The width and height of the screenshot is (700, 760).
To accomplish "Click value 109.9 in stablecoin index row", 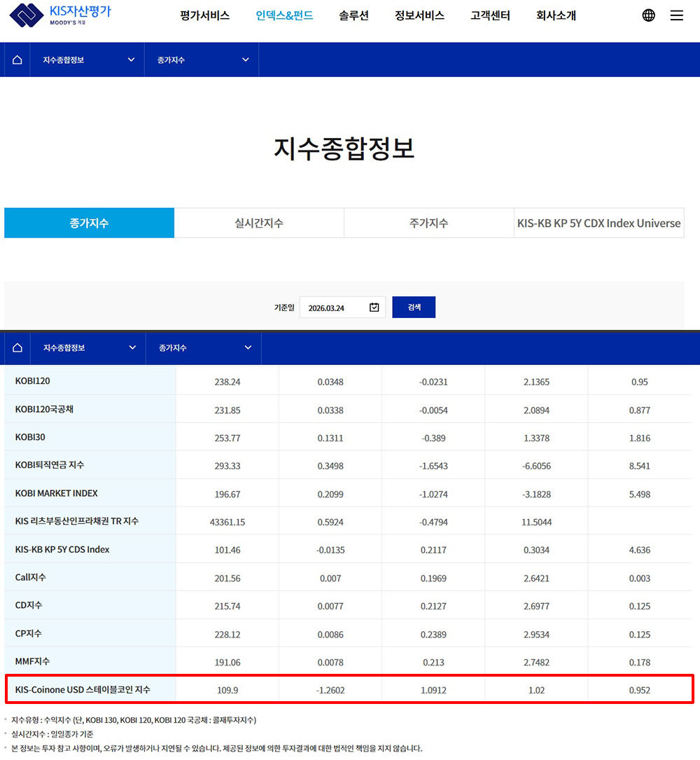I will tap(227, 690).
